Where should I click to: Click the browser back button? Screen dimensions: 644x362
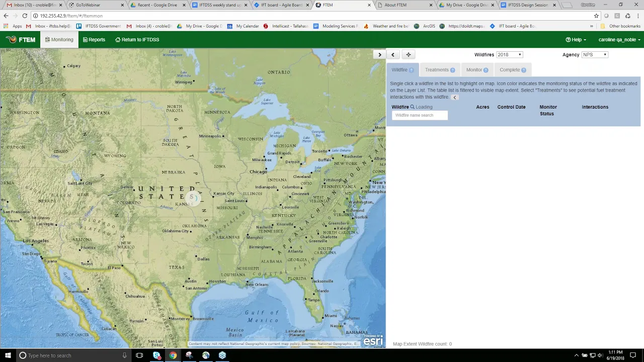point(6,16)
